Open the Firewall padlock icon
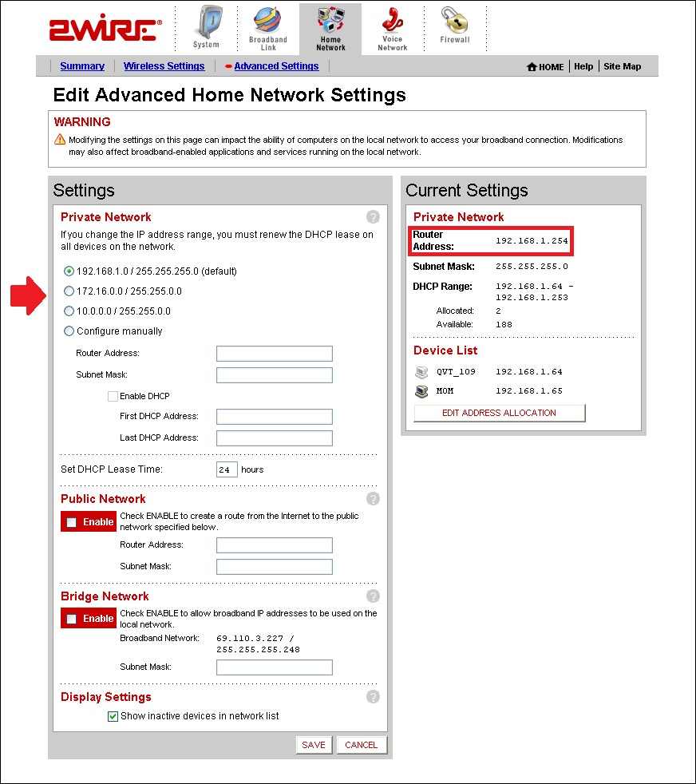 click(x=455, y=22)
